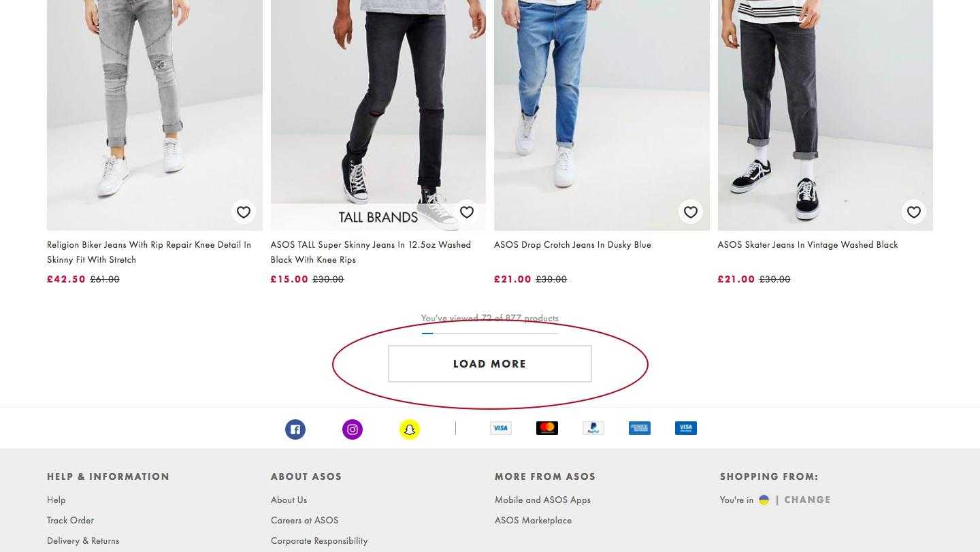Click the Visa payment icon

pos(501,428)
